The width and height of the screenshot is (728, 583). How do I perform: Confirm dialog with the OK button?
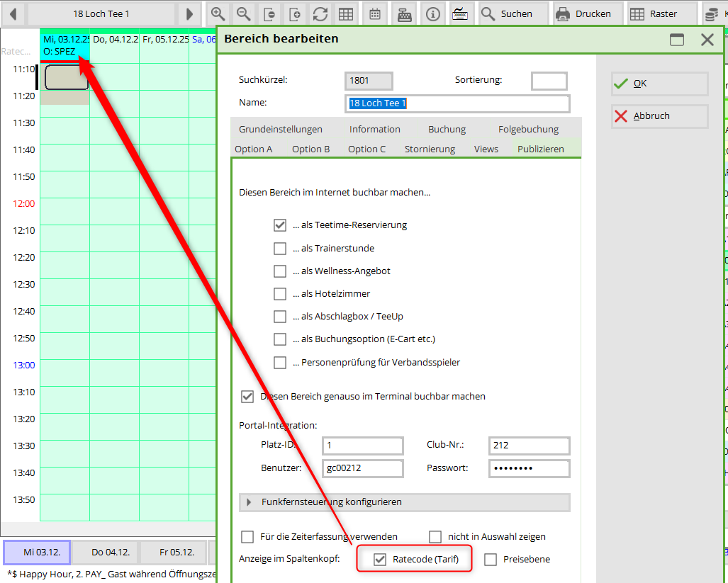click(659, 84)
